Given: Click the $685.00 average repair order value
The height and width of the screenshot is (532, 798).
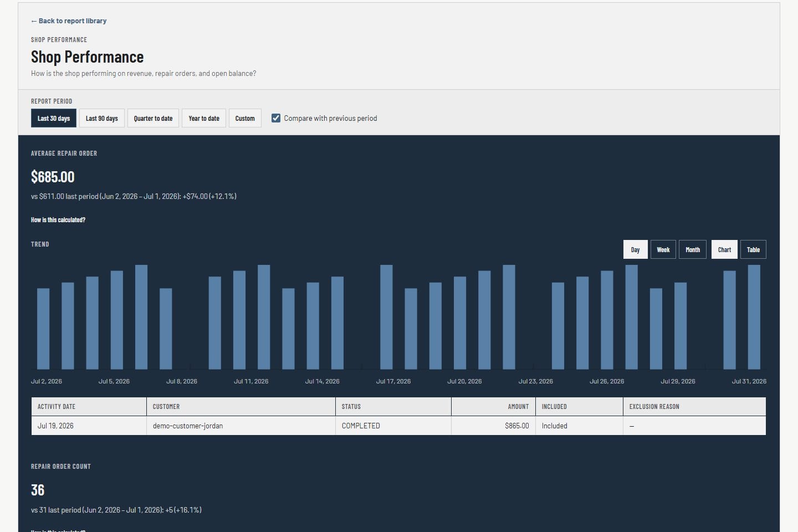Looking at the screenshot, I should pos(53,177).
